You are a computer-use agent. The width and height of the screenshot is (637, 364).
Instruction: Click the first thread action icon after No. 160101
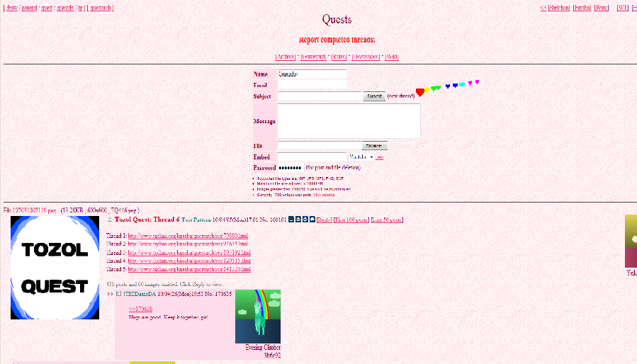coord(292,220)
